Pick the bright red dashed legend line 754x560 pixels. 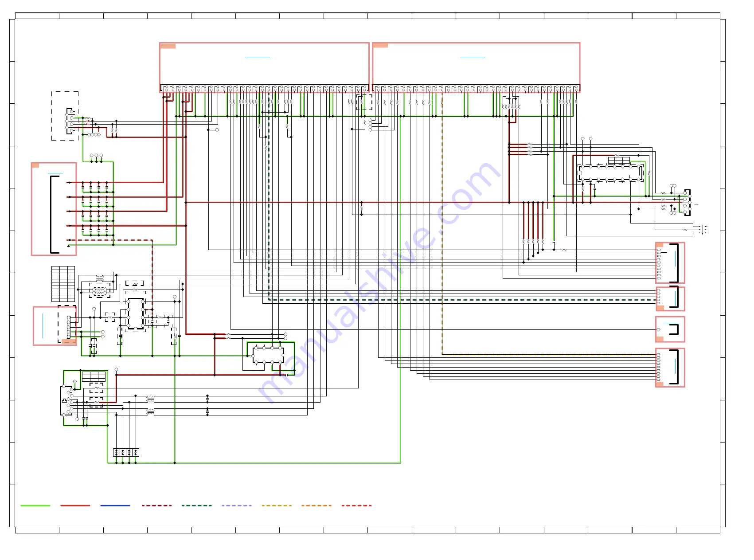coord(356,505)
